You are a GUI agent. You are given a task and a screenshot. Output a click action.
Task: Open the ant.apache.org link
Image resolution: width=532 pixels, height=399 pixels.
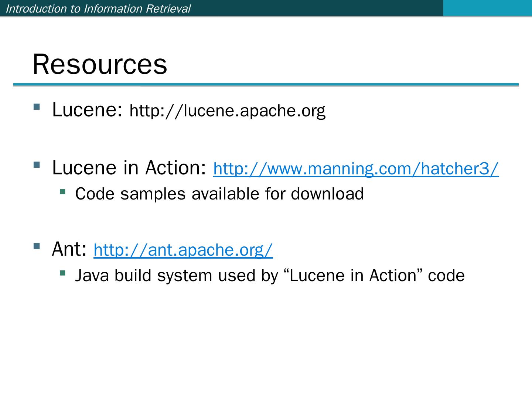183,250
